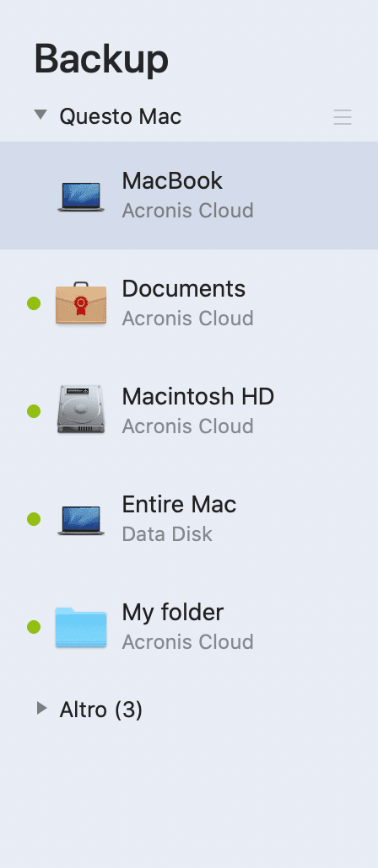The image size is (378, 868).
Task: Click the Entire Mac laptop icon
Action: tap(81, 520)
